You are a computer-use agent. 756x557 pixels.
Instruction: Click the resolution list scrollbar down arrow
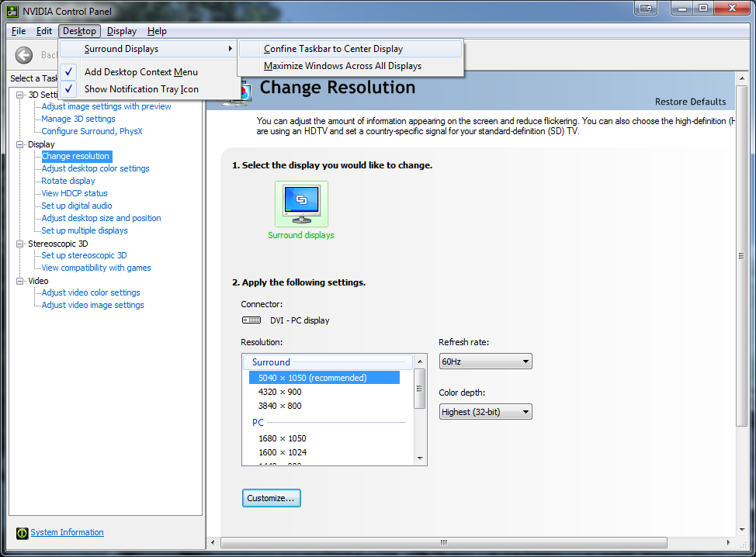click(x=420, y=458)
